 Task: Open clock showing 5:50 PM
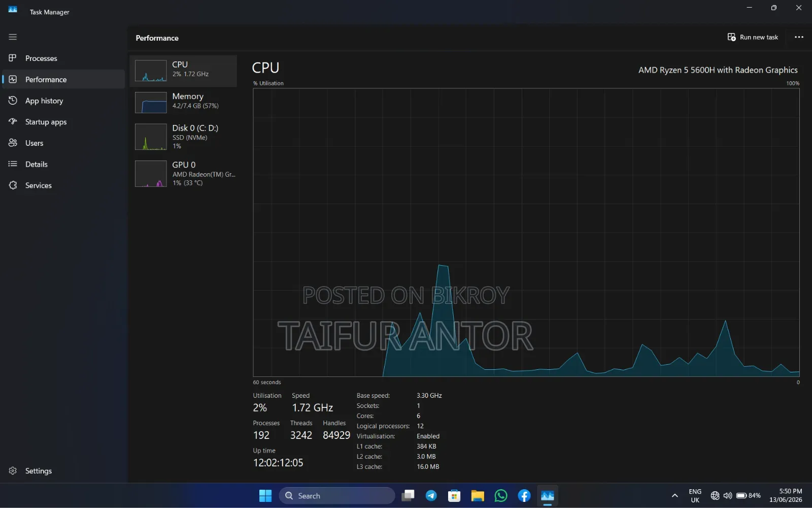click(x=786, y=496)
